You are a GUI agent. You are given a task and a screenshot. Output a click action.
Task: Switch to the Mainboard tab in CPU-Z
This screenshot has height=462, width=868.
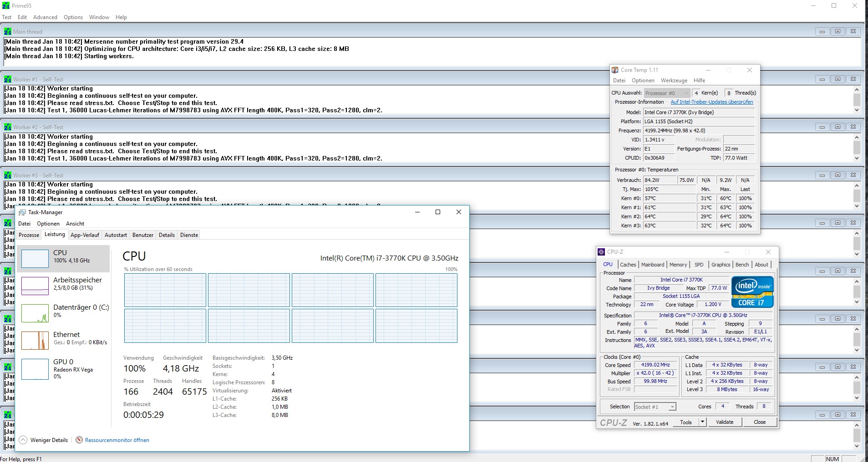point(653,265)
